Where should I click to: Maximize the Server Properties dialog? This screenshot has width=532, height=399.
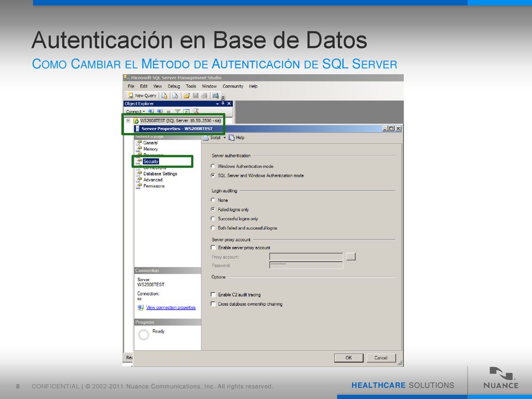coord(391,129)
